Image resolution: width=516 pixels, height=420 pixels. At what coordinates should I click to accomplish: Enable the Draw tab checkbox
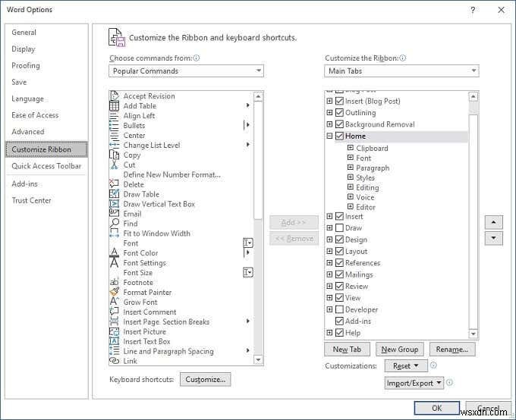tap(339, 228)
